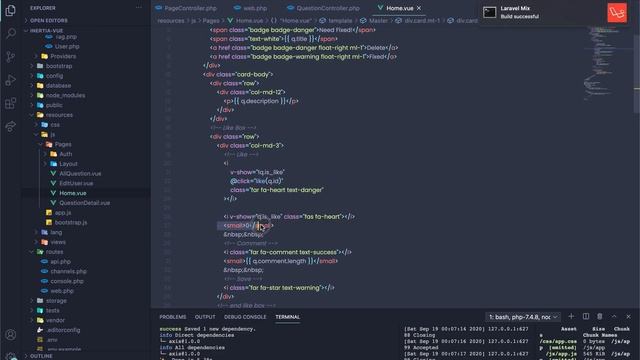Open the Extensions view
The width and height of the screenshot is (640, 360).
coord(11,103)
